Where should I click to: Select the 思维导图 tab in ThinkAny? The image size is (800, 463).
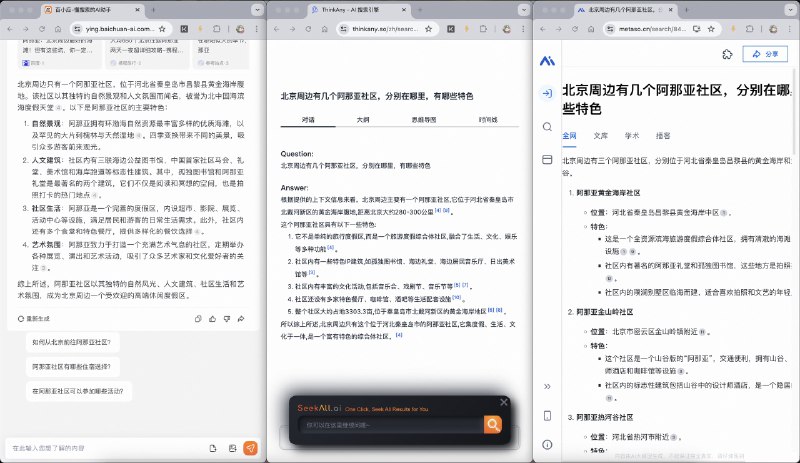tap(423, 119)
